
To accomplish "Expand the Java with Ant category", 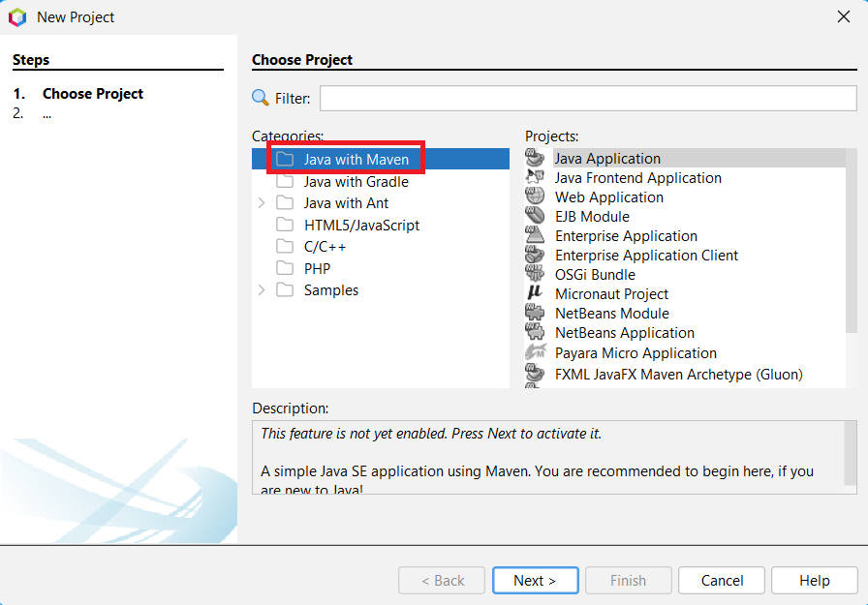I will 262,203.
